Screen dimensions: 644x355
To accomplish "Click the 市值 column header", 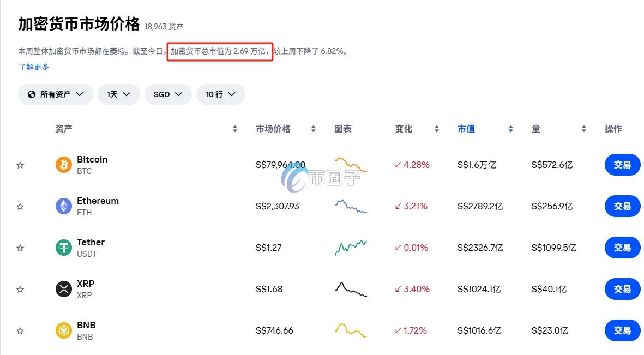I will [x=466, y=129].
